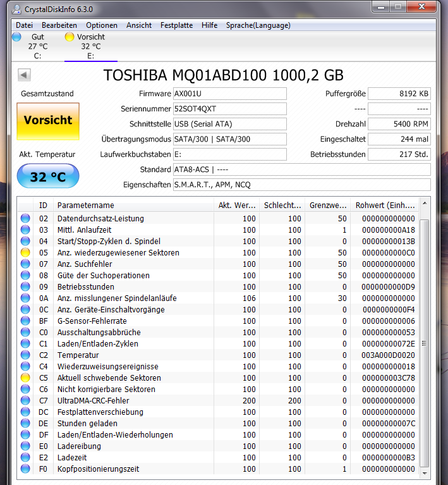Click the blue status icon for Ladereibung
The height and width of the screenshot is (485, 448).
[25, 446]
